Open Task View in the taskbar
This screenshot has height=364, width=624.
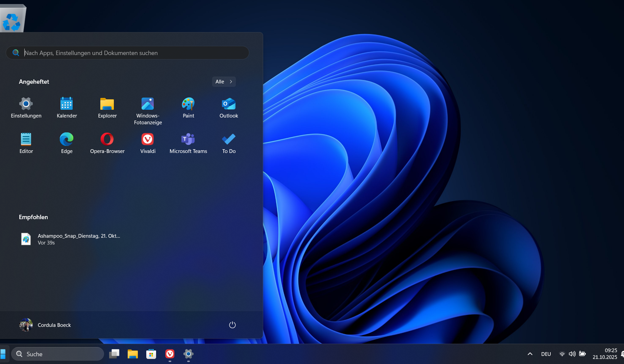[x=114, y=354]
